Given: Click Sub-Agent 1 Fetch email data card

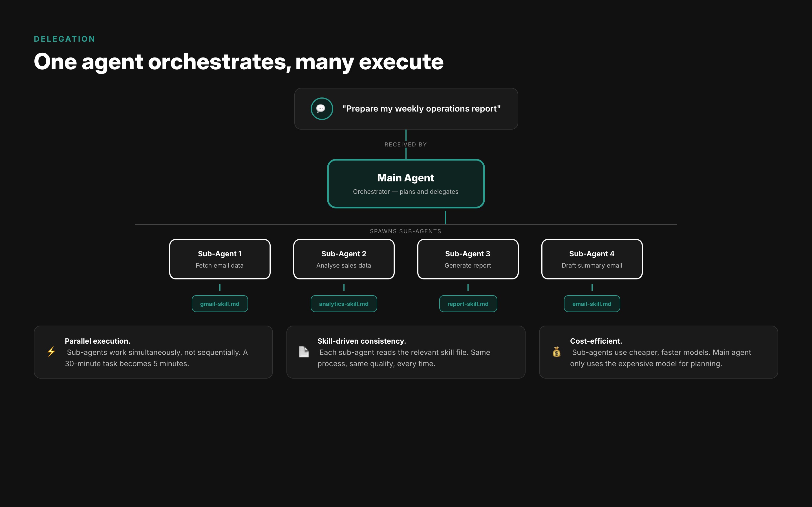Looking at the screenshot, I should click(x=220, y=259).
